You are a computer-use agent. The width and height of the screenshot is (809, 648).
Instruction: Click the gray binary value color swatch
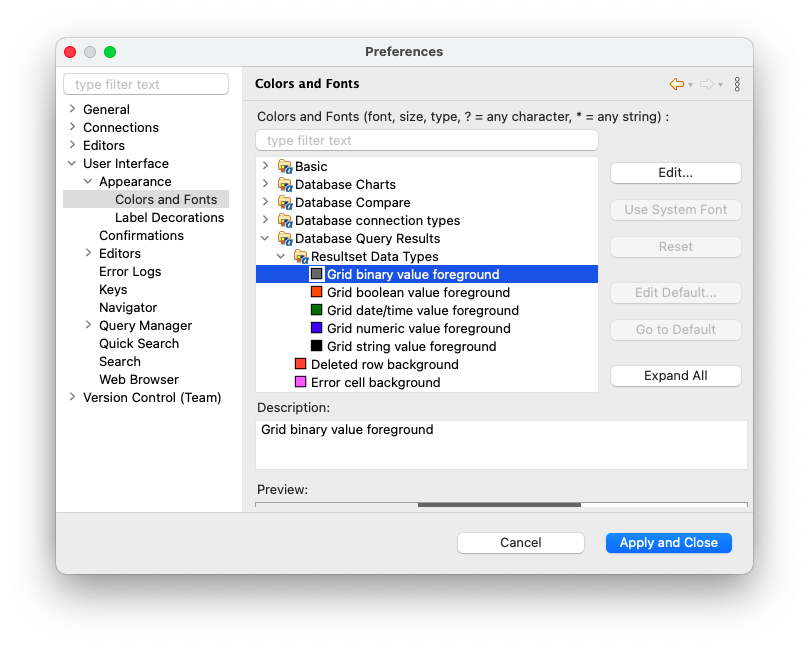pos(316,274)
